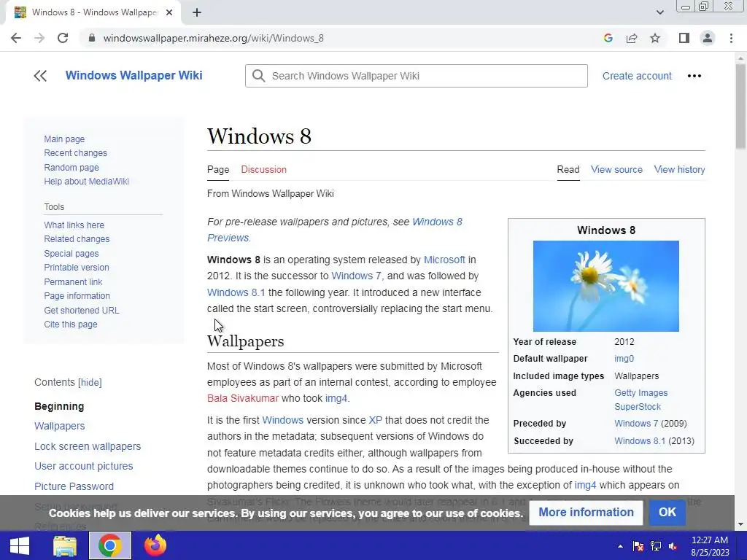Hide the Contents list
This screenshot has height=560, width=747.
[x=90, y=382]
